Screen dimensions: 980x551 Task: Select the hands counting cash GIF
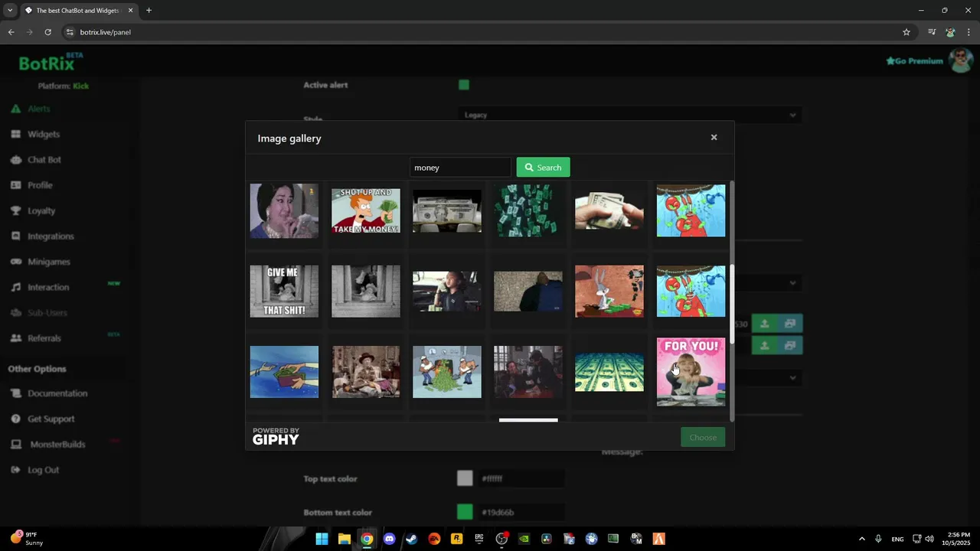click(x=609, y=210)
